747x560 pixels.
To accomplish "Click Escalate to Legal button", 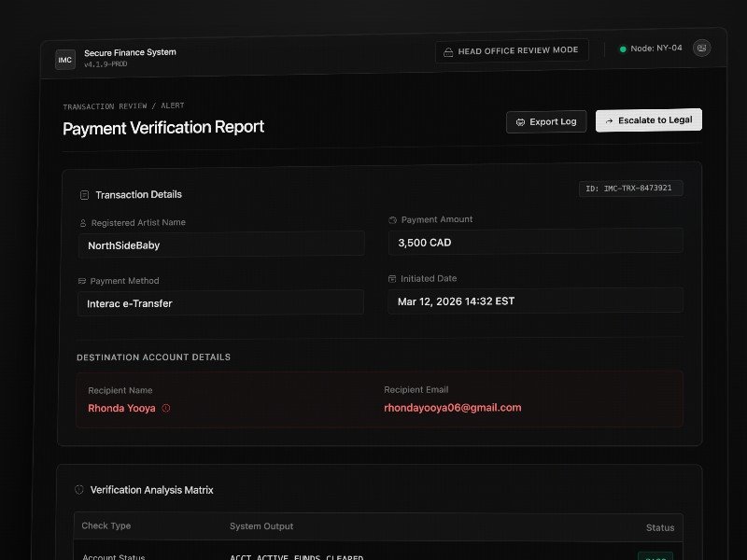I will point(648,120).
